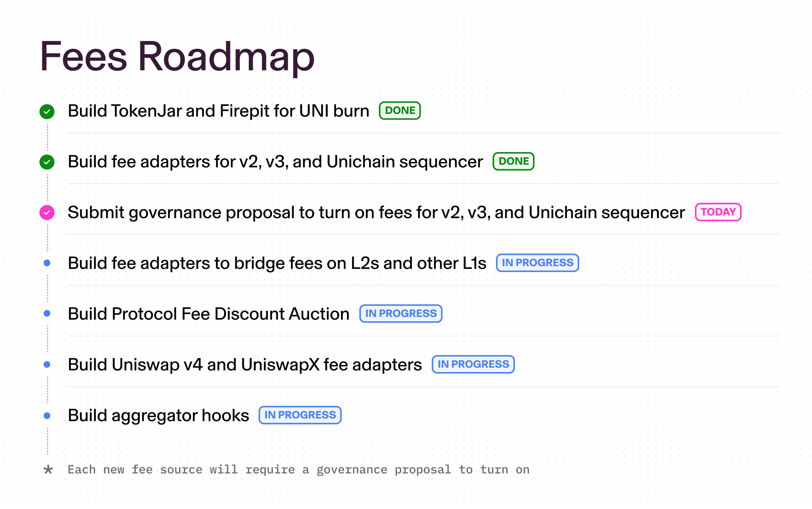
Task: Click the blue dot beside aggregator hooks
Action: point(47,416)
